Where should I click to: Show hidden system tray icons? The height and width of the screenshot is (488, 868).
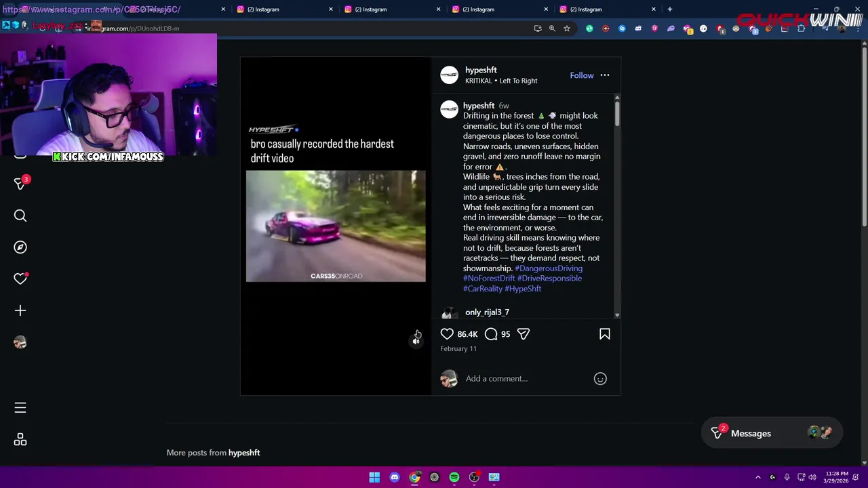757,477
